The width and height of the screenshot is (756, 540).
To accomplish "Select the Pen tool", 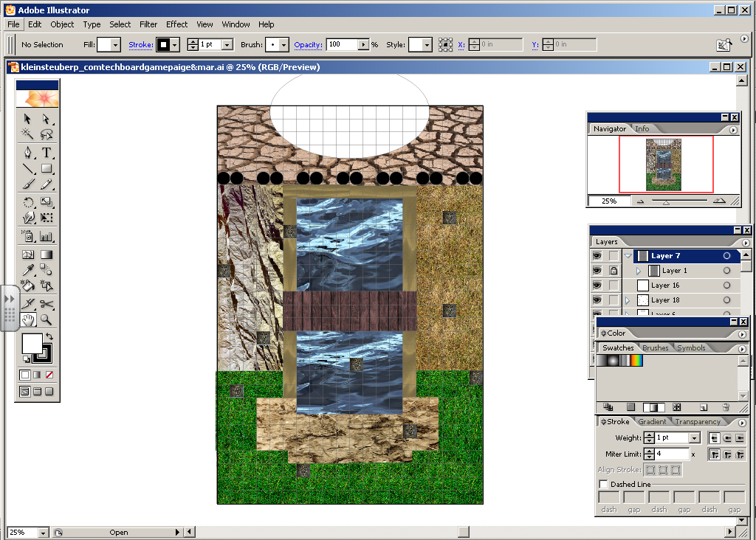I will [27, 153].
